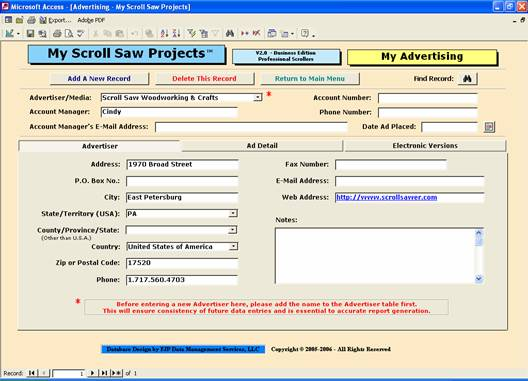Click Return to Main Menu button

310,78
